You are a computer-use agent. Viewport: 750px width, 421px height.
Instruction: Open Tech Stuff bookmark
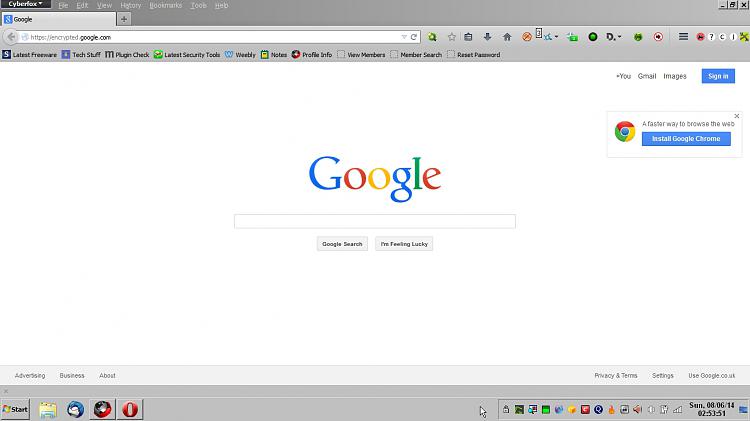[x=81, y=55]
